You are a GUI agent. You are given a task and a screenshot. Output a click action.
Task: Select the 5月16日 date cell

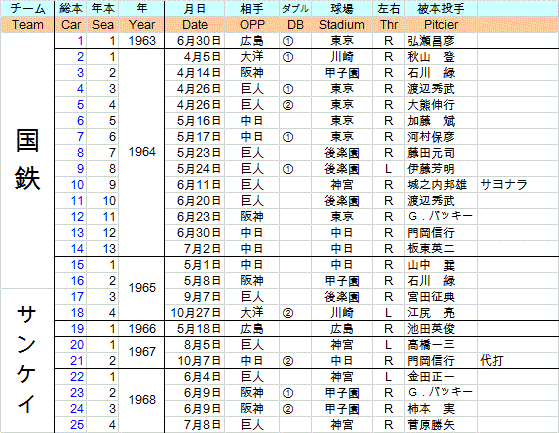point(195,121)
